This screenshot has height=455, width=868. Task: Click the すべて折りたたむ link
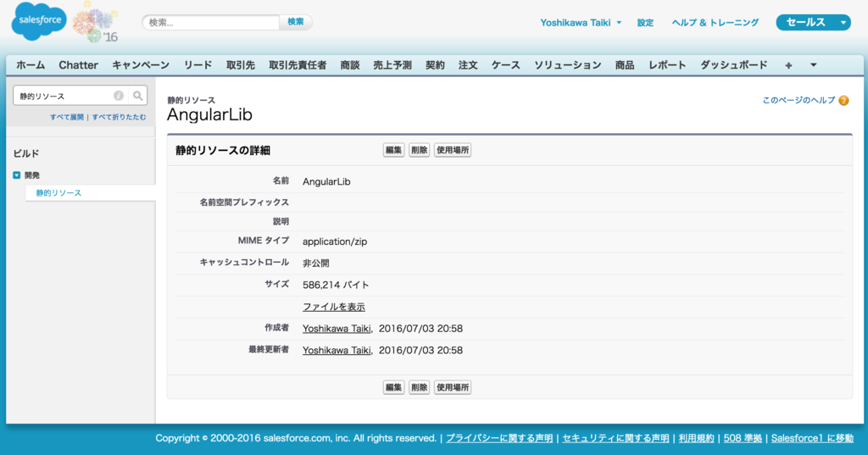tap(119, 117)
